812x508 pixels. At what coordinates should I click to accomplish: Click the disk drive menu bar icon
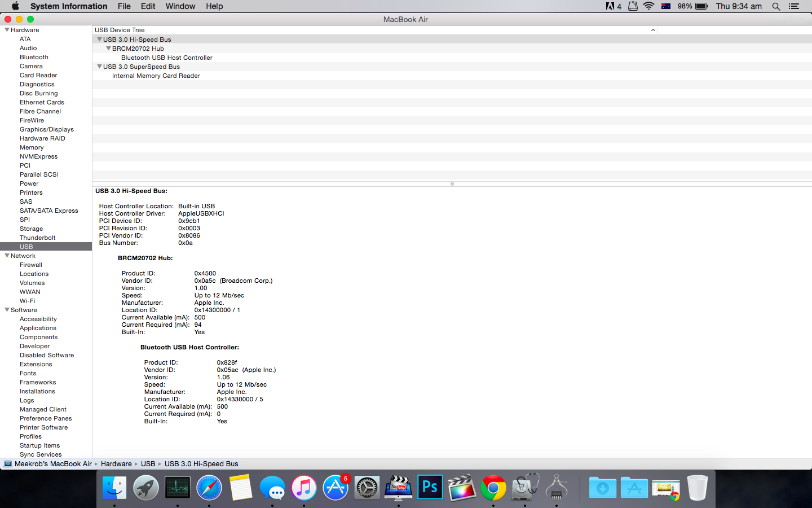pos(633,6)
